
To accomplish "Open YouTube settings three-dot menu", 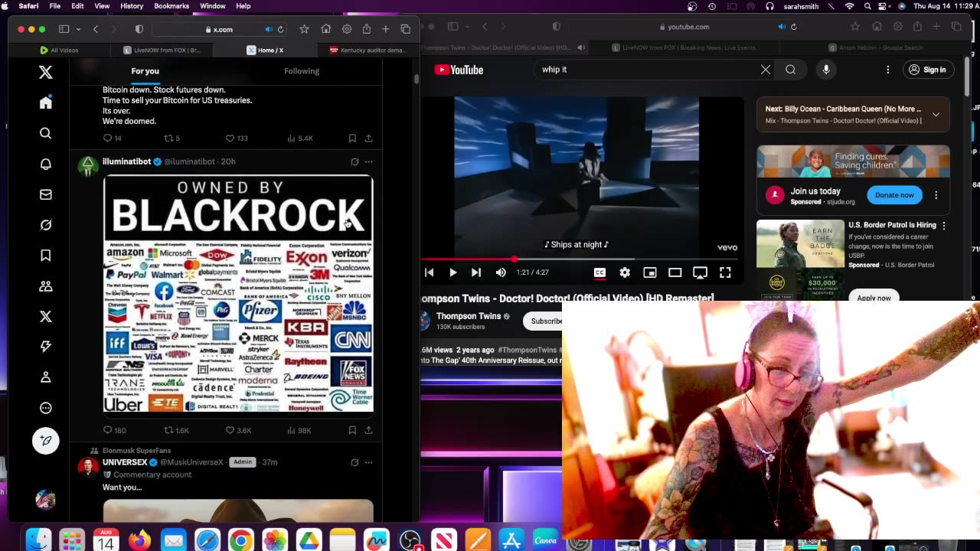I will coord(887,70).
